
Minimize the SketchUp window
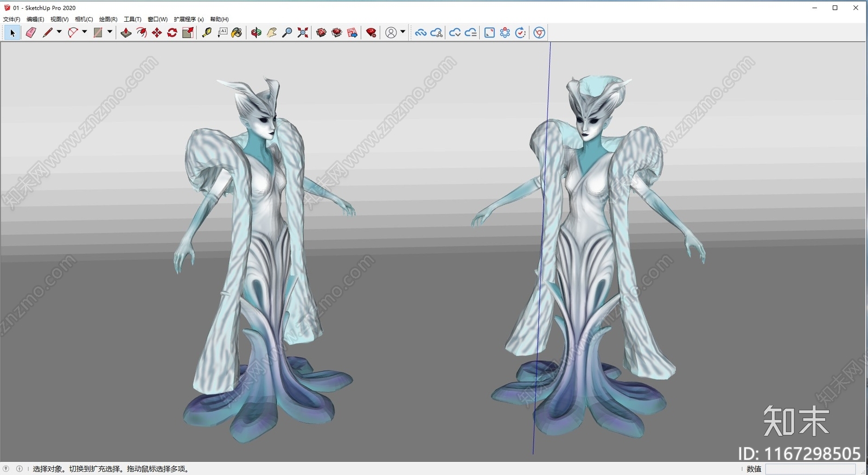tap(815, 8)
